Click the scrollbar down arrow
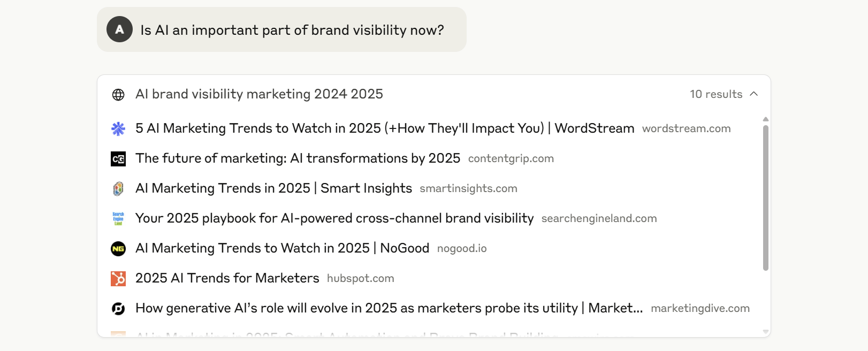Screen dimensions: 868x351 click(766, 332)
